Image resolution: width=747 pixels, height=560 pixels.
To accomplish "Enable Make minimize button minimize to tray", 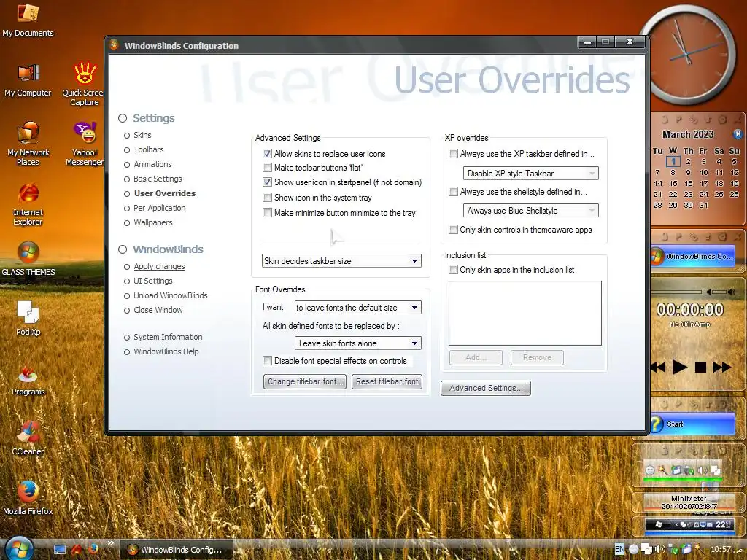I will [x=267, y=212].
